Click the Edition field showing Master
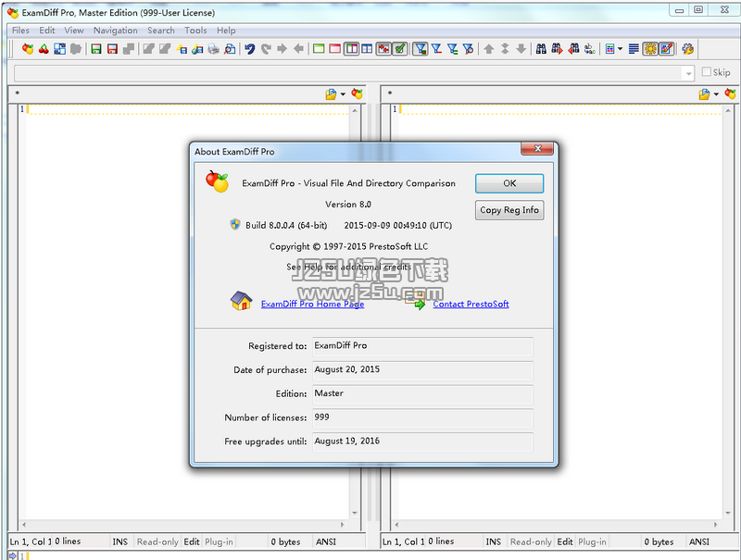Viewport: 741px width, 560px height. [422, 393]
